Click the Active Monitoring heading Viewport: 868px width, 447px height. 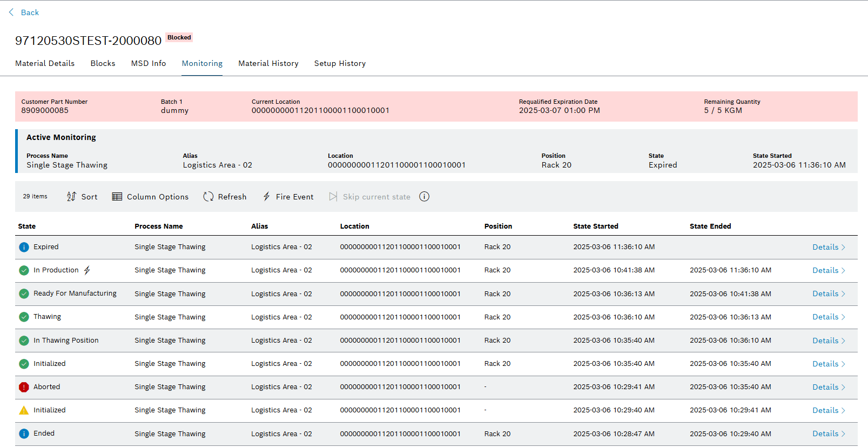[61, 137]
